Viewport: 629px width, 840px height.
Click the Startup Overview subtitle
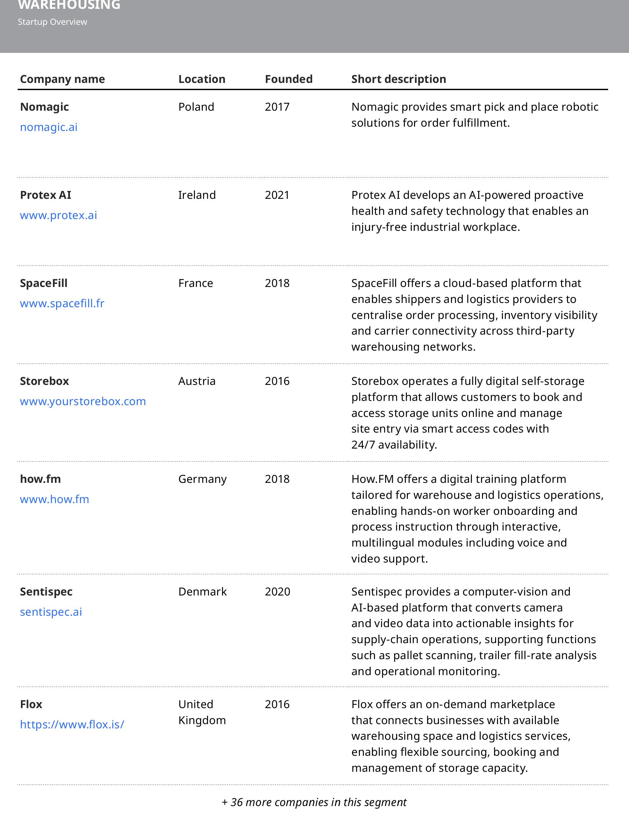tap(52, 22)
